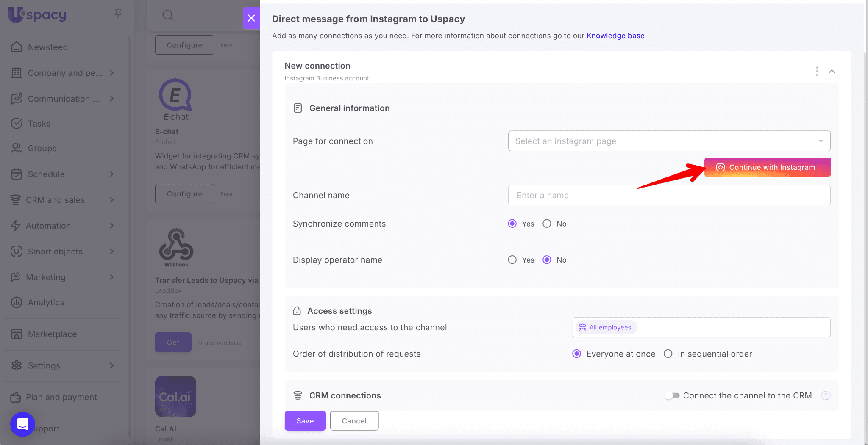Click the Cal.ai app thumbnail

coord(175,396)
